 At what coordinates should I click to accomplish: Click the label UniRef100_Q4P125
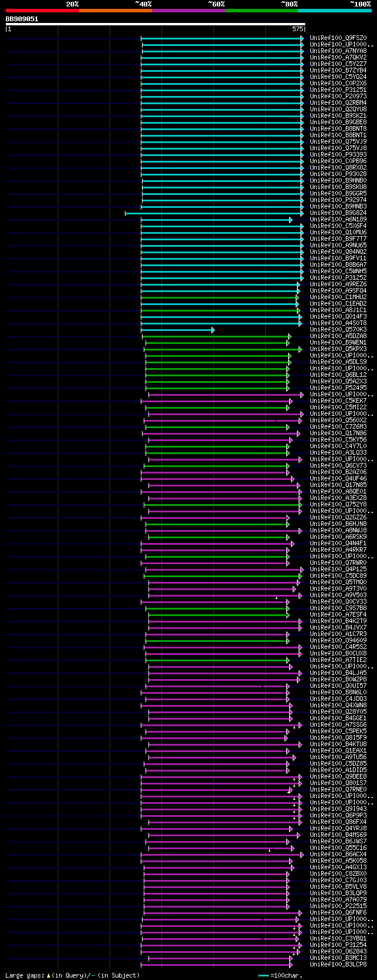point(338,569)
